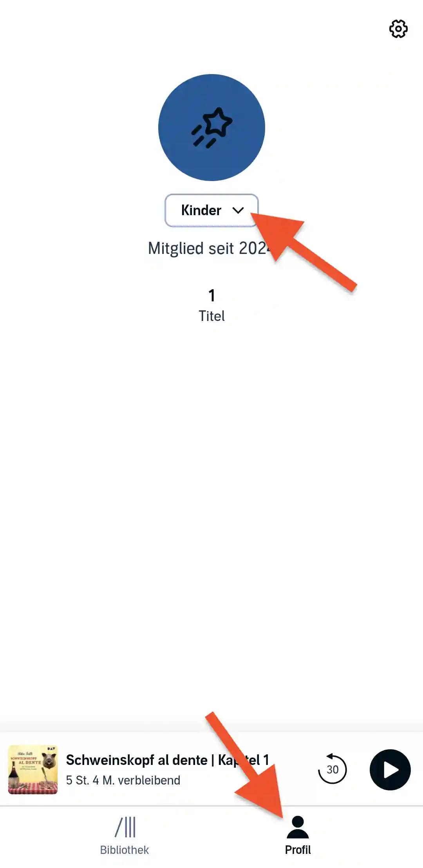423x868 pixels.
Task: Tap the Kinder label inside the selector
Action: pos(201,210)
